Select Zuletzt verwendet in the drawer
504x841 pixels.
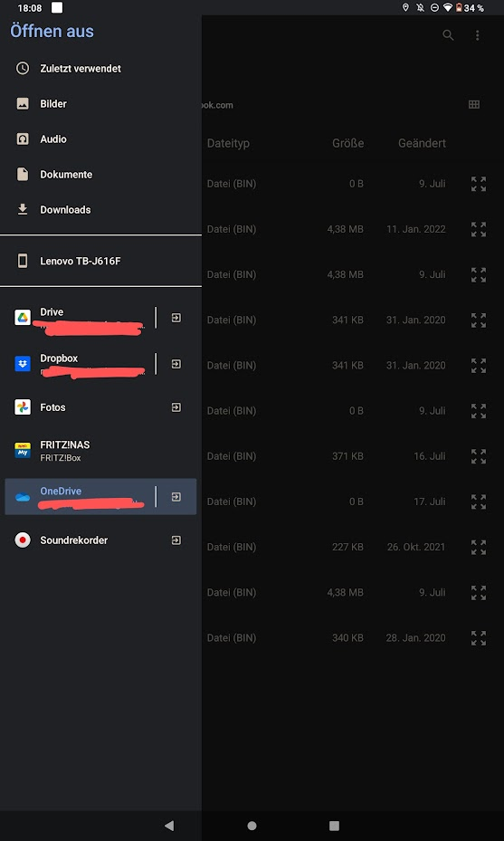pyautogui.click(x=100, y=69)
